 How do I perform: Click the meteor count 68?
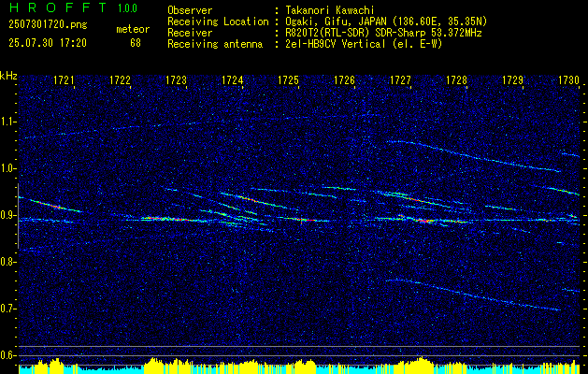click(136, 43)
